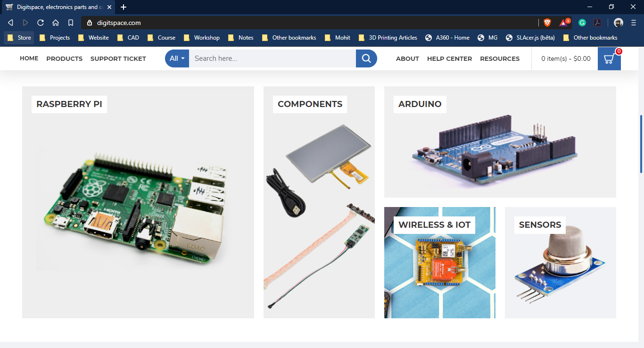The width and height of the screenshot is (644, 348).
Task: Open the Brave main menu
Action: coord(634,23)
